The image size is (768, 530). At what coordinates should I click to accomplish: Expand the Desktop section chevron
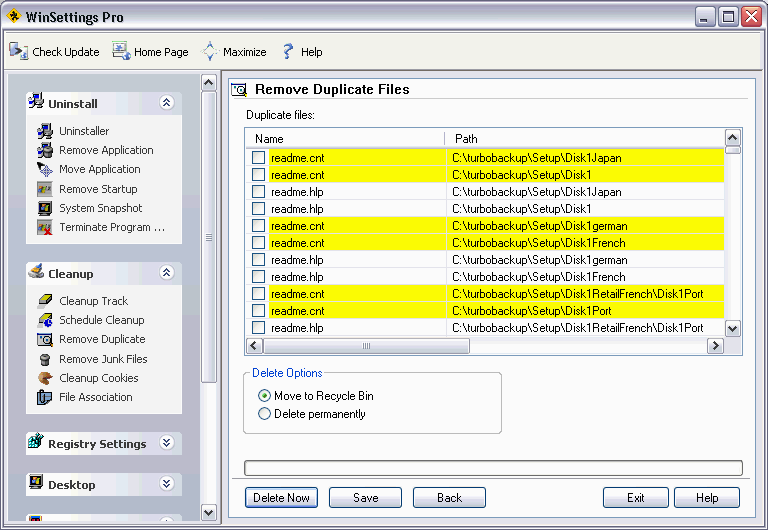click(167, 483)
